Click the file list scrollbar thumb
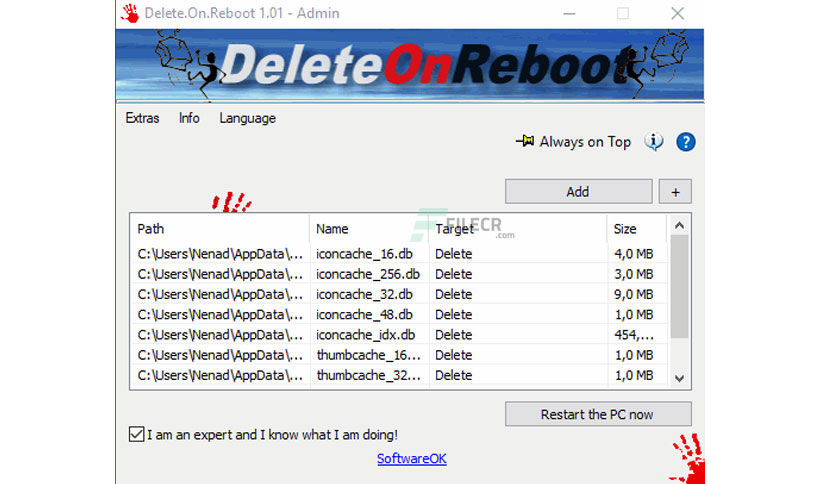The image size is (836, 484). coord(679,286)
